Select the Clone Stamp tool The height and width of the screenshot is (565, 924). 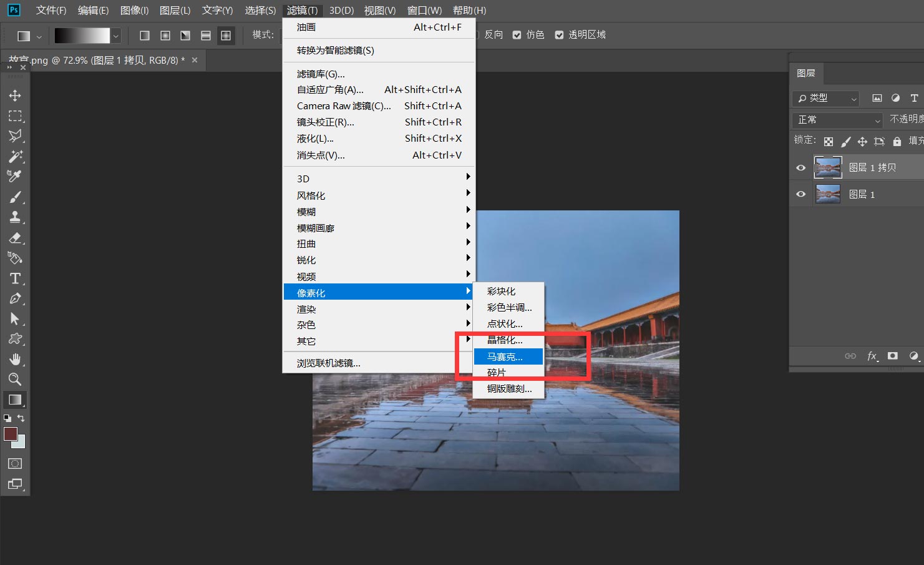15,217
